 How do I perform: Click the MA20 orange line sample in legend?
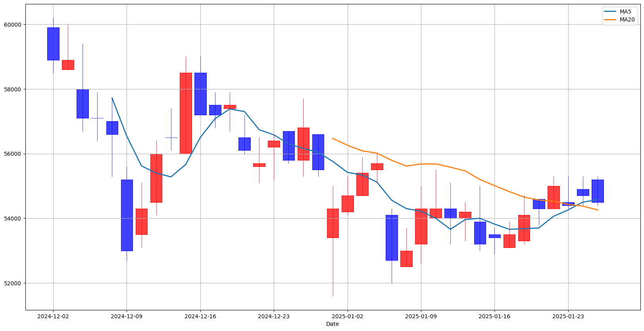(611, 19)
